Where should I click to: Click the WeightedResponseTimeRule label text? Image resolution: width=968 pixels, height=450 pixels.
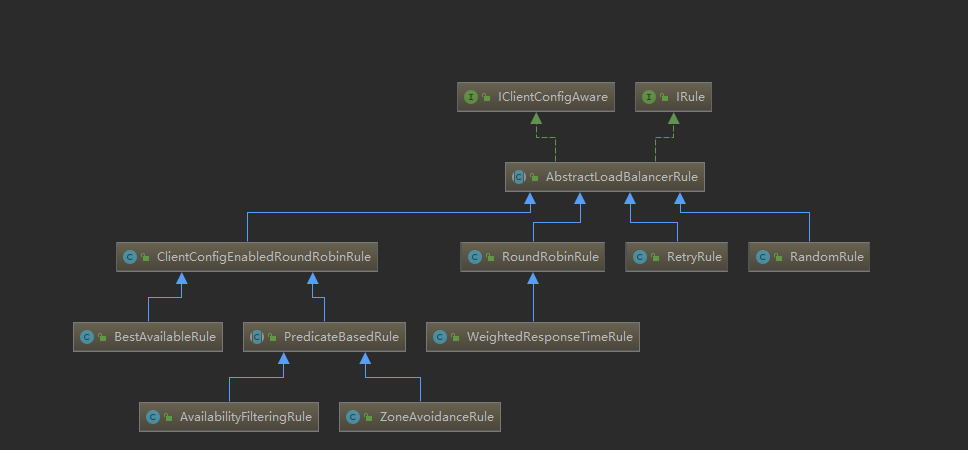549,337
